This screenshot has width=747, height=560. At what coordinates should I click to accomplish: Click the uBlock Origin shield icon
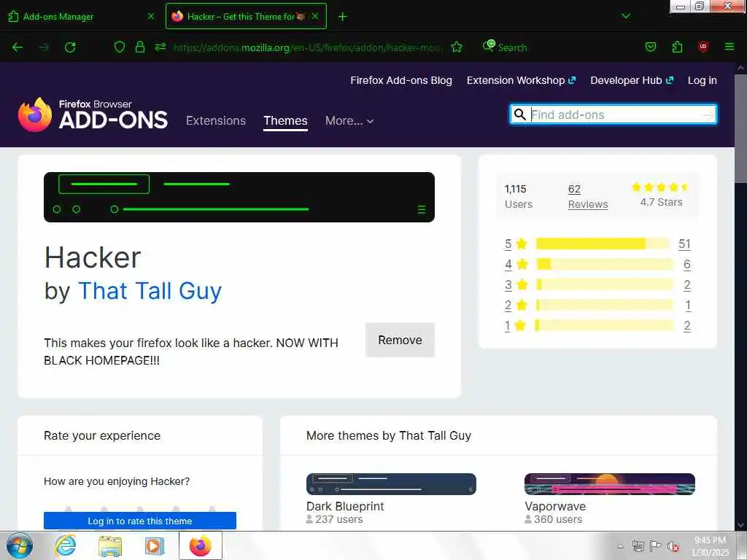coord(703,47)
